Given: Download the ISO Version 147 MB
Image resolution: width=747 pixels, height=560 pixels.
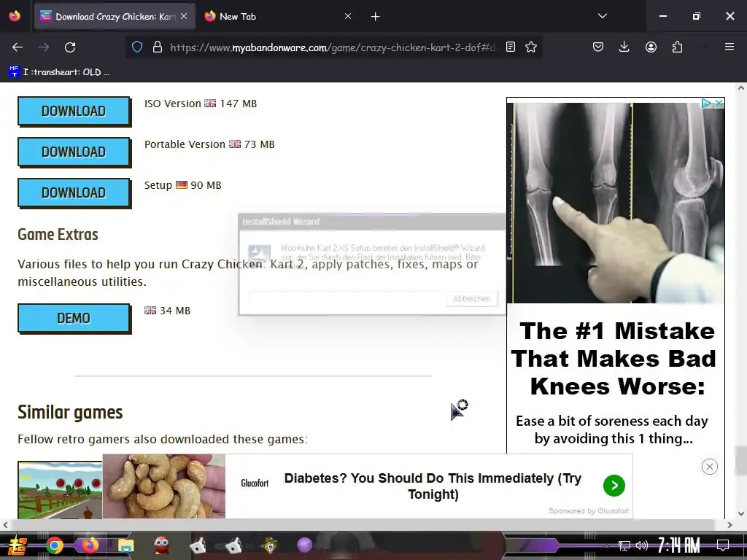Looking at the screenshot, I should pyautogui.click(x=74, y=111).
